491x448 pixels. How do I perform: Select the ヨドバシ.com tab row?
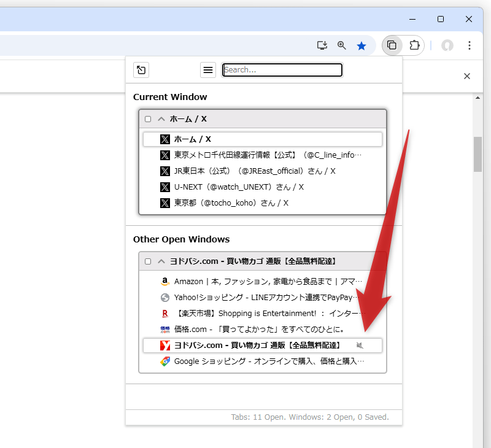263,346
